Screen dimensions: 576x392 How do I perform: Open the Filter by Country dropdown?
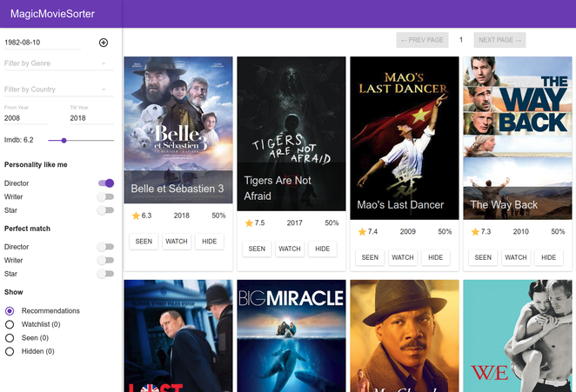coord(59,90)
